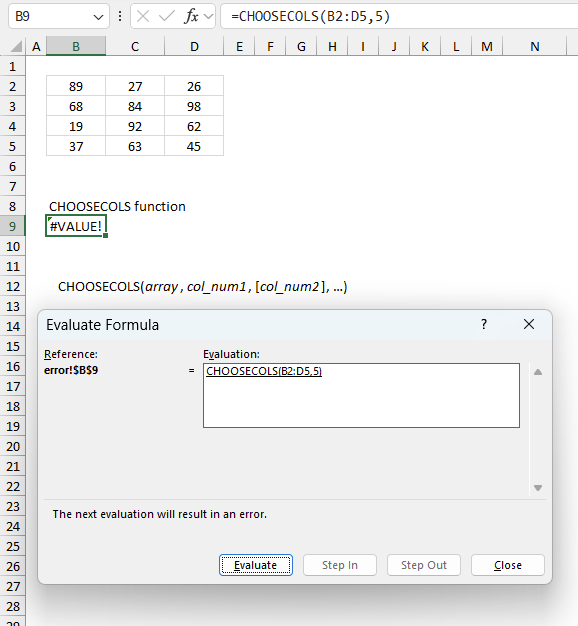Click the Step In button
The height and width of the screenshot is (626, 578).
[340, 565]
